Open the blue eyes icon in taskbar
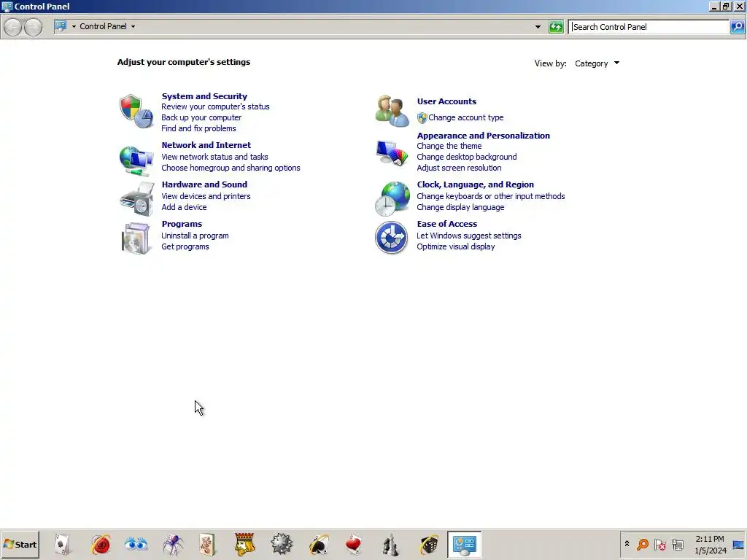 click(x=136, y=544)
